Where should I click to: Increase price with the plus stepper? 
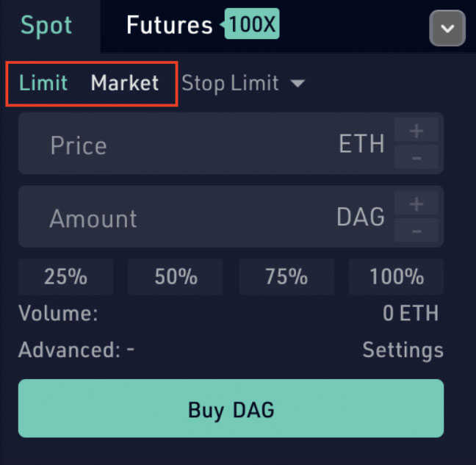click(x=416, y=131)
